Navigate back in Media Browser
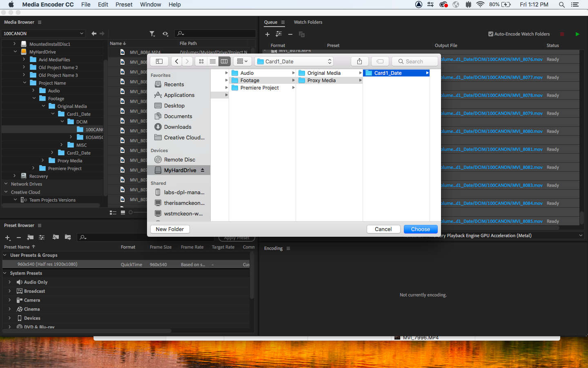The image size is (588, 368). tap(94, 34)
